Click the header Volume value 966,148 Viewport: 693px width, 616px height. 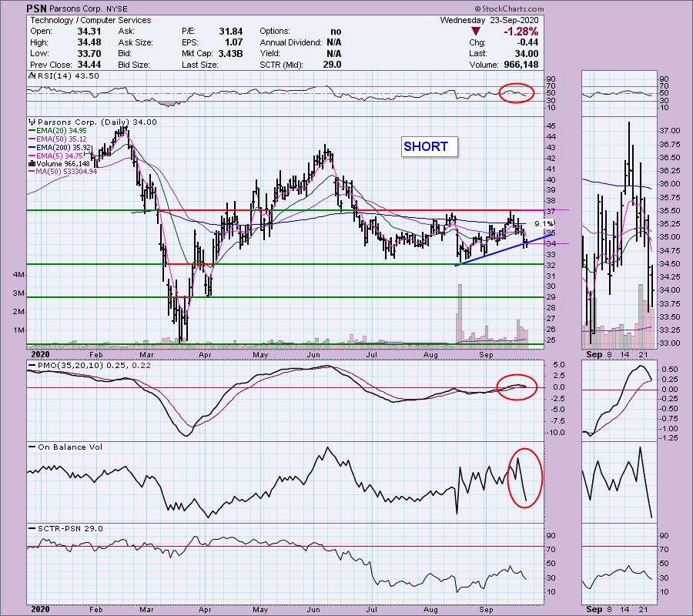click(x=521, y=65)
